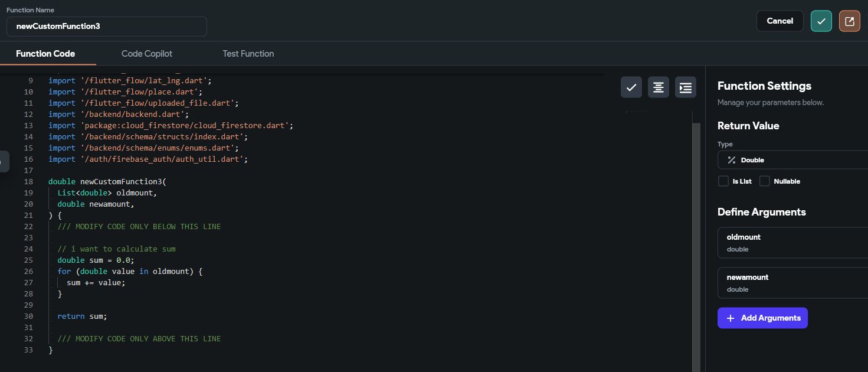Click the 'i want to calculate sum' comment
The height and width of the screenshot is (372, 868).
point(117,249)
